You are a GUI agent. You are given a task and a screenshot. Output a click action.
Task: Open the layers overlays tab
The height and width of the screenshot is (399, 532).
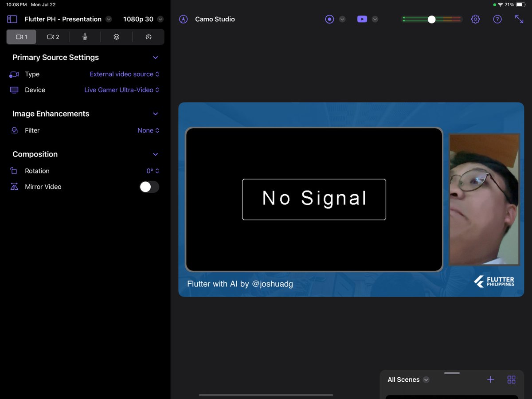117,37
